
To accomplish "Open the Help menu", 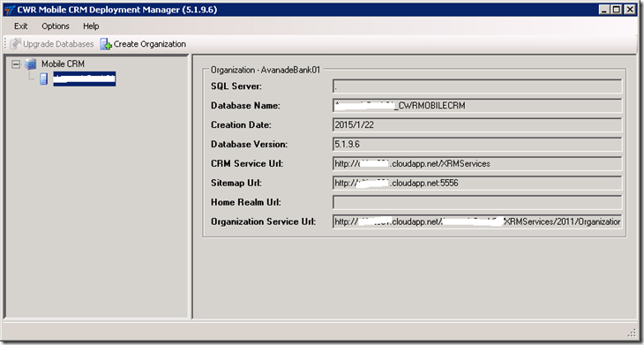I will [91, 26].
